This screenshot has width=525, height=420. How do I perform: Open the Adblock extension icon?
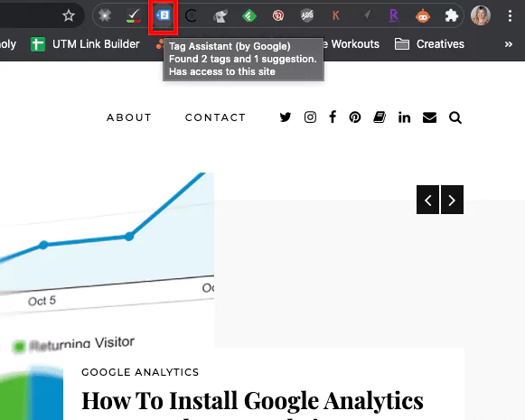(x=306, y=15)
